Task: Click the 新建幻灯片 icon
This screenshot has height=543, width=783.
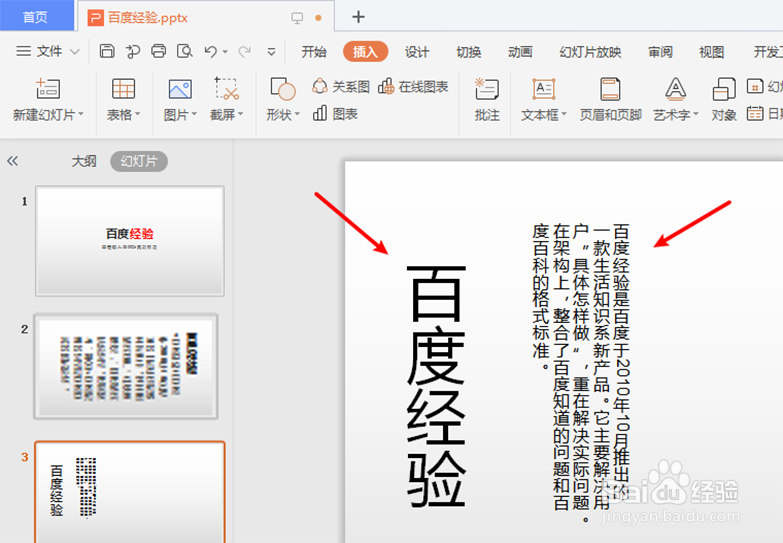Action: [48, 89]
